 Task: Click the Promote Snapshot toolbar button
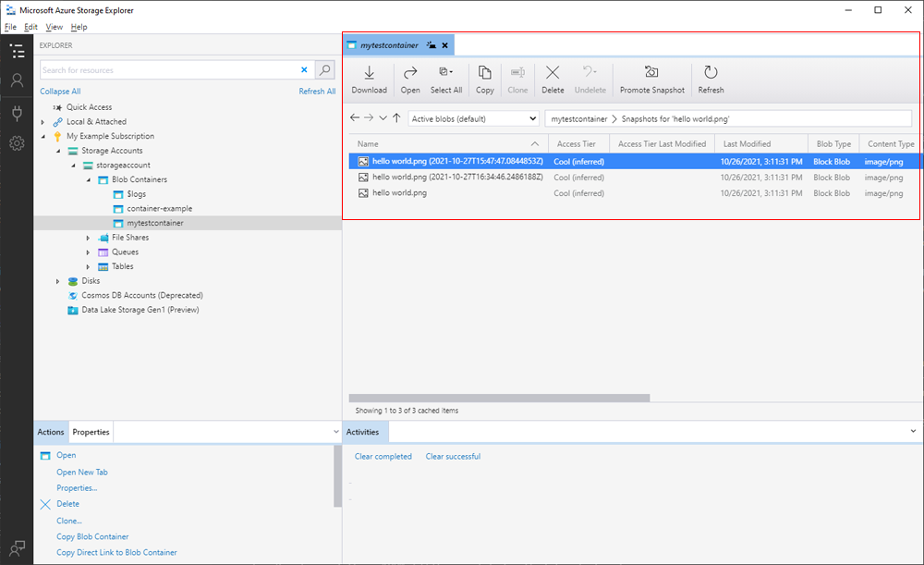[651, 79]
